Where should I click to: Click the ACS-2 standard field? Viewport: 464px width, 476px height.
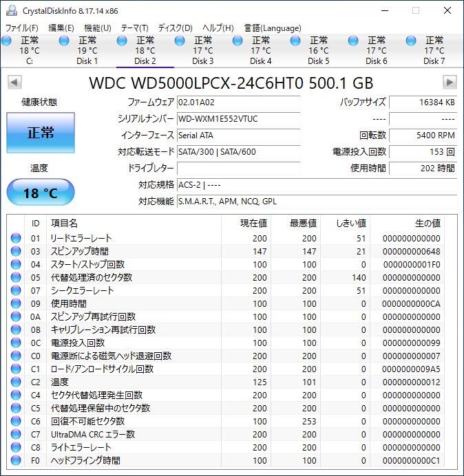point(317,185)
